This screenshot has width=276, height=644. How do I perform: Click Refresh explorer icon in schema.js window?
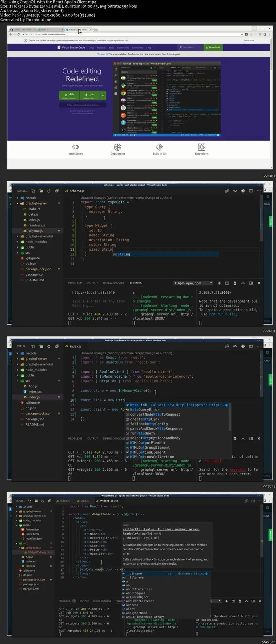click(x=49, y=191)
